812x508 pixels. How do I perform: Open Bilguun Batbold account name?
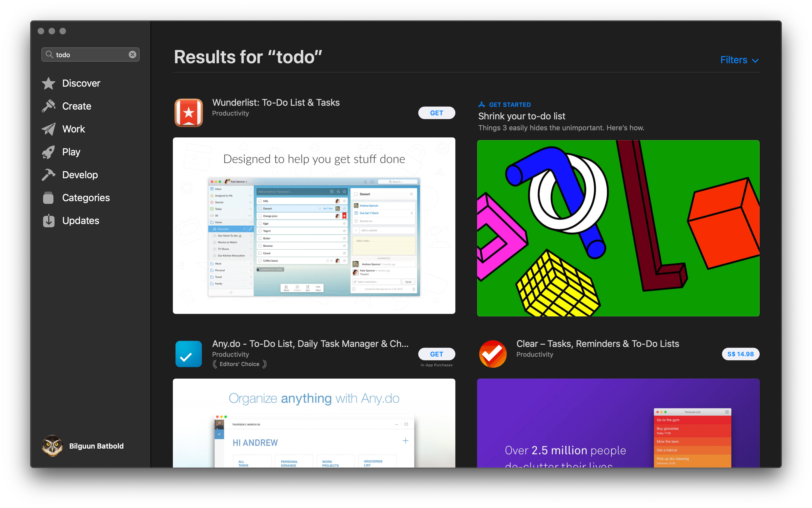pyautogui.click(x=97, y=446)
